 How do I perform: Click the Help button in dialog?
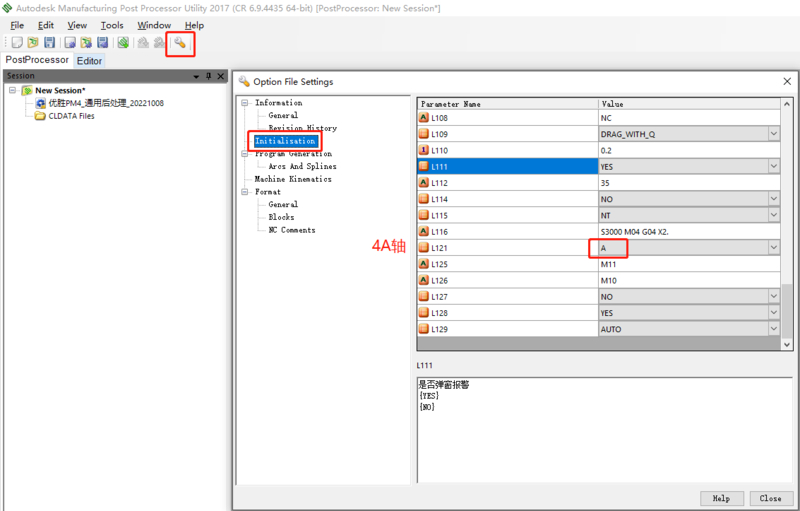tap(721, 498)
